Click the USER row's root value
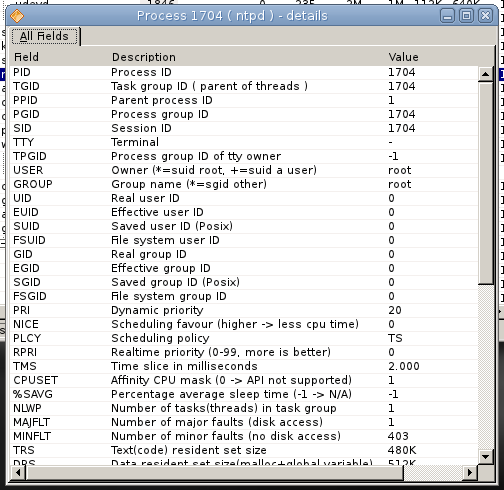This screenshot has width=504, height=490. tap(400, 170)
